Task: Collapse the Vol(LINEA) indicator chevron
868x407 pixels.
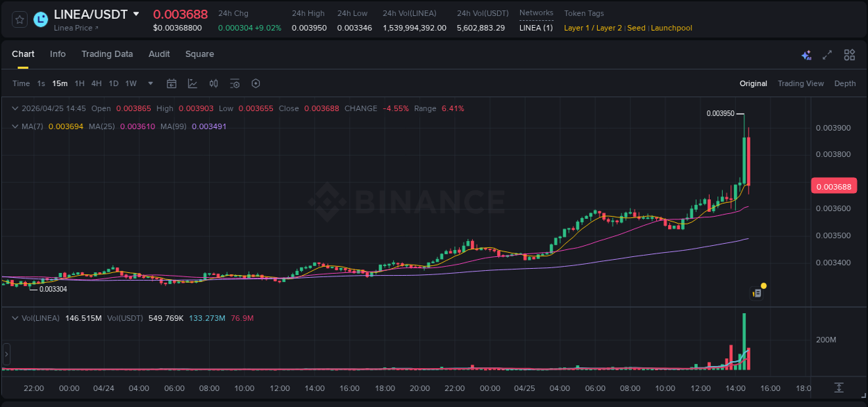Action: point(15,318)
